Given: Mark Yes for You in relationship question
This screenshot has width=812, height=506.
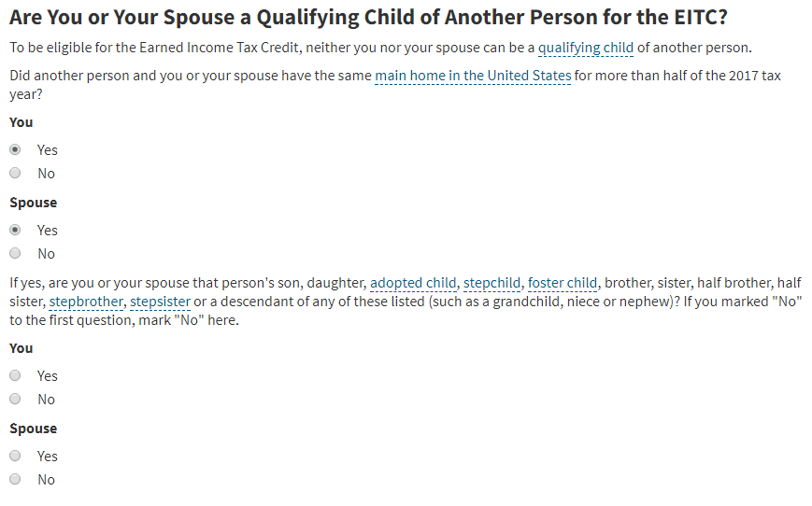Looking at the screenshot, I should point(15,375).
